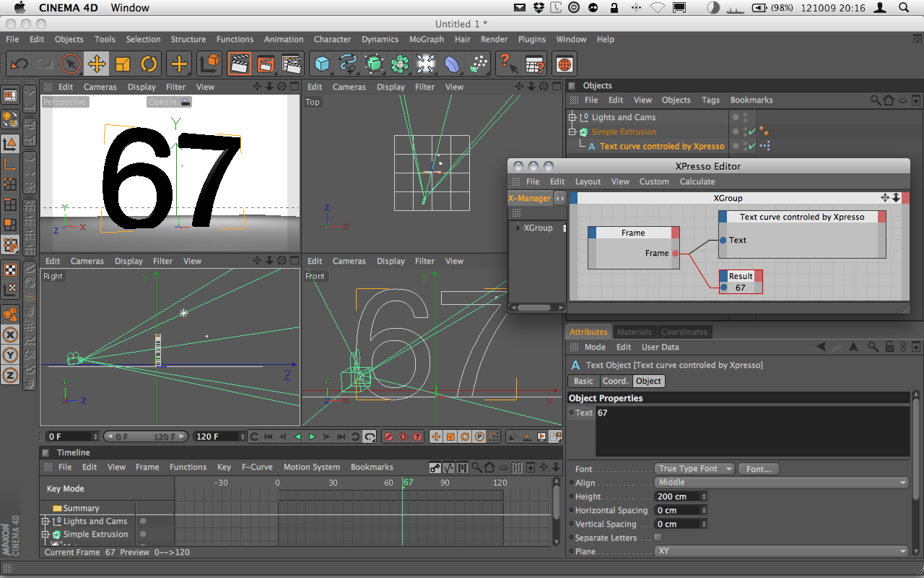
Task: Select the Rotate tool in top toolbar
Action: [149, 64]
